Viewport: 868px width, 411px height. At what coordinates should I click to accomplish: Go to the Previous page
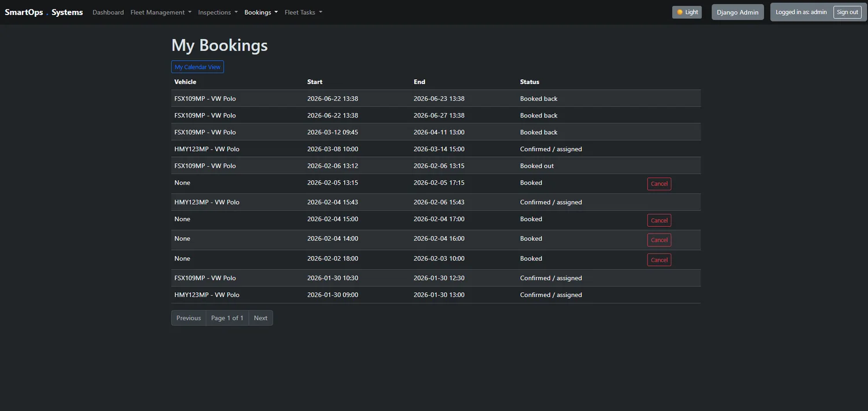(x=189, y=318)
